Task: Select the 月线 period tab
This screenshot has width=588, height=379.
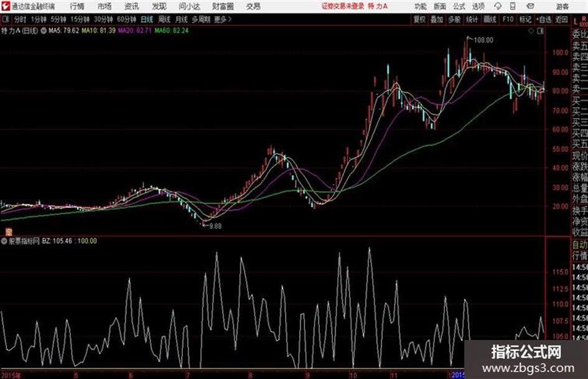Action: click(x=181, y=19)
